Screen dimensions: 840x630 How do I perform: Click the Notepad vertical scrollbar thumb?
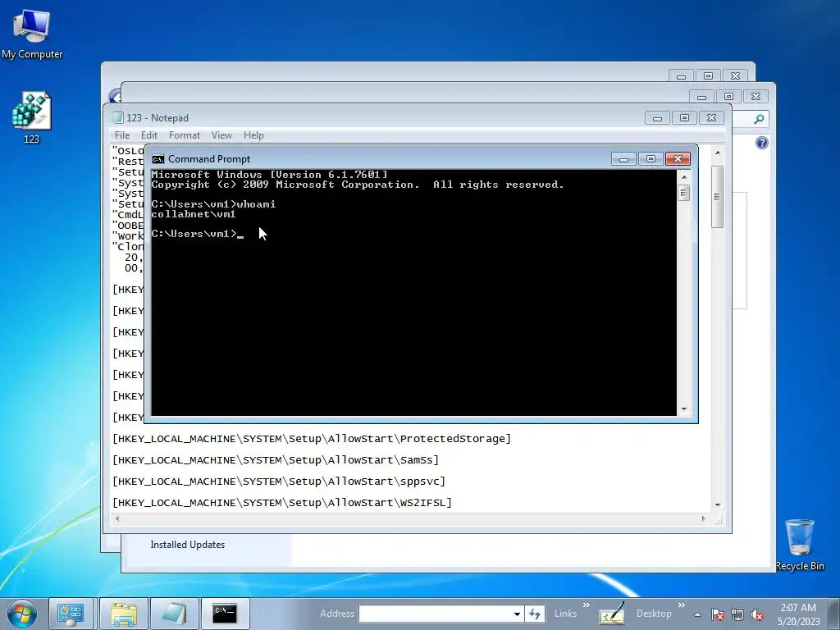tap(717, 197)
